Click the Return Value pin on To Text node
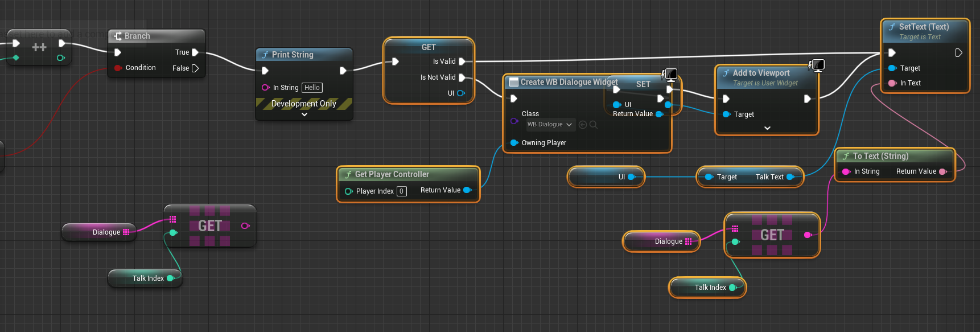 pos(942,171)
